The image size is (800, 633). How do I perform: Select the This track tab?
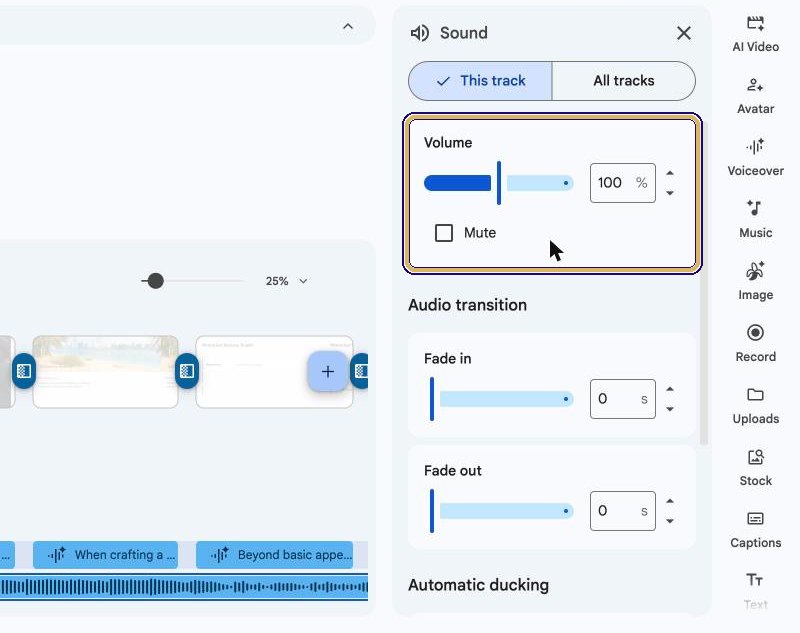(x=480, y=81)
